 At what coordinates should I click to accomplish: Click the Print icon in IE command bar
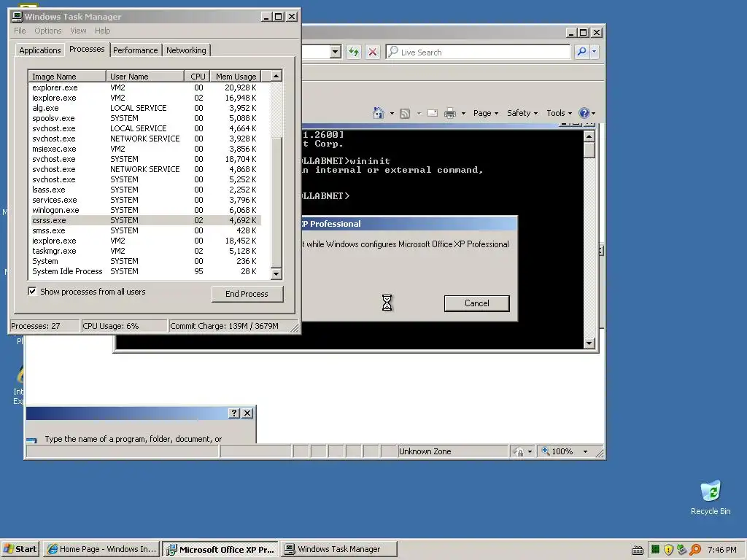449,113
